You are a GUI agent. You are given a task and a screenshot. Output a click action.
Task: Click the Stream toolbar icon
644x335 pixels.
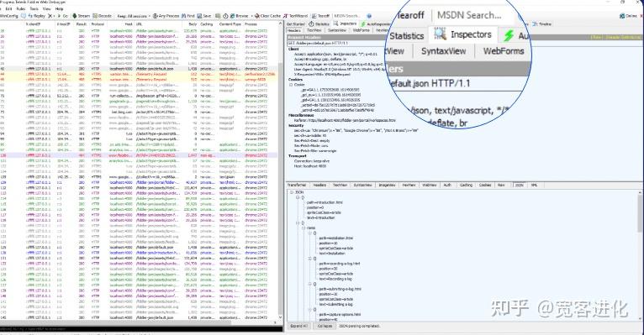click(74, 16)
